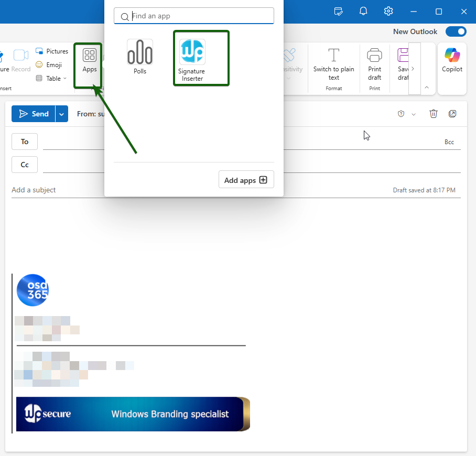Click the Find an app search box
This screenshot has width=476, height=456.
click(199, 16)
